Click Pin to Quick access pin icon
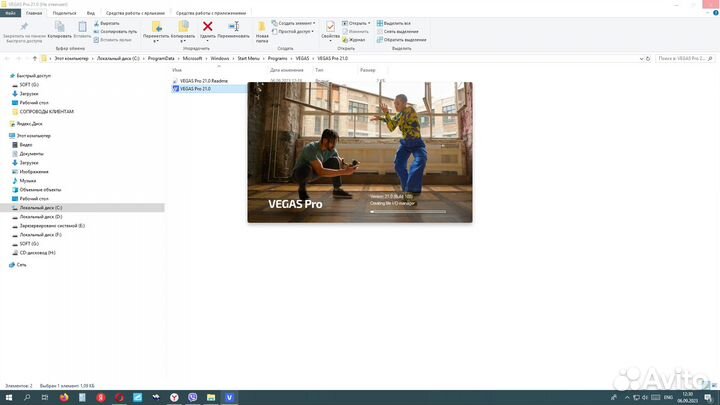The image size is (720, 405). click(24, 27)
